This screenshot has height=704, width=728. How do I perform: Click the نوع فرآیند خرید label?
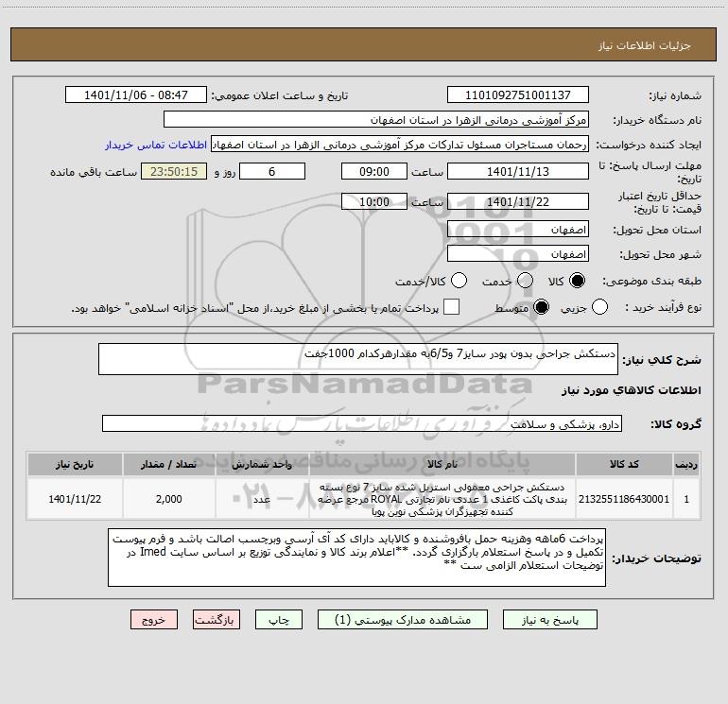(664, 308)
